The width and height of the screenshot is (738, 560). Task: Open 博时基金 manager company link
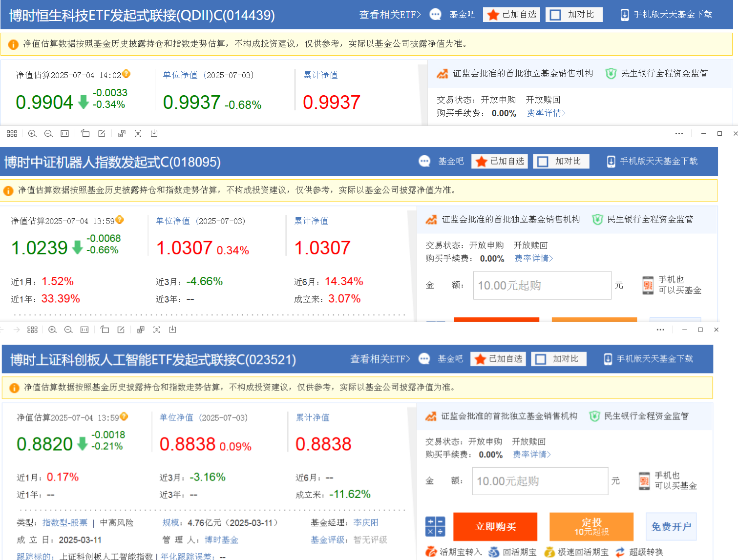coord(221,540)
